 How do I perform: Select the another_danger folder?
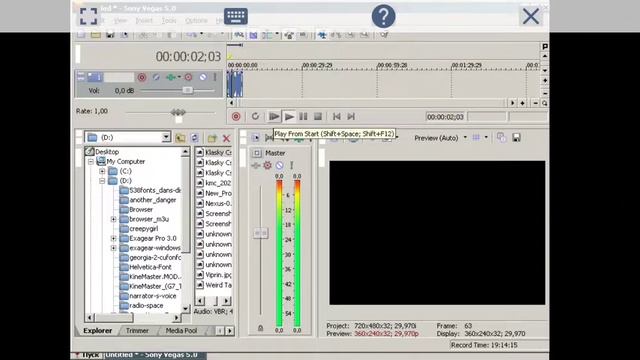(153, 200)
